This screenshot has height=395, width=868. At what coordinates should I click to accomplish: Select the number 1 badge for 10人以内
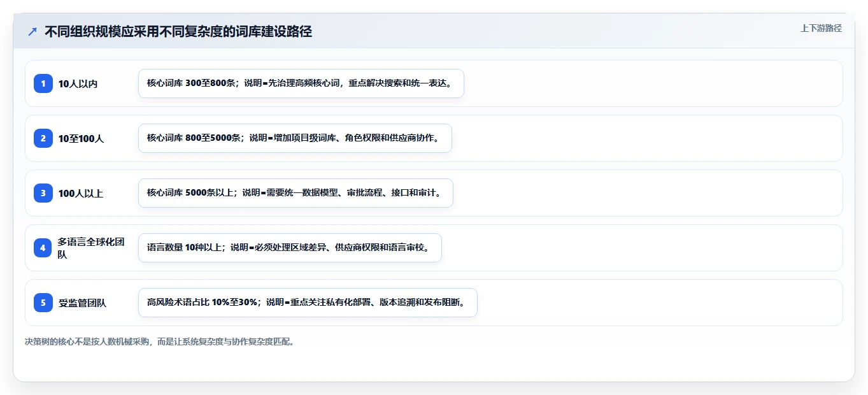tap(43, 83)
